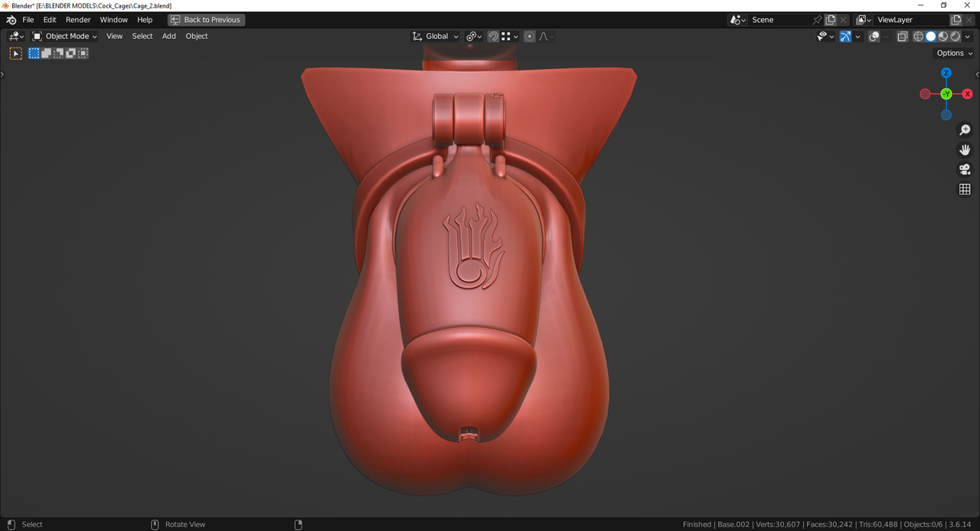The image size is (980, 531).
Task: Click the Back to Previous button
Action: 206,20
